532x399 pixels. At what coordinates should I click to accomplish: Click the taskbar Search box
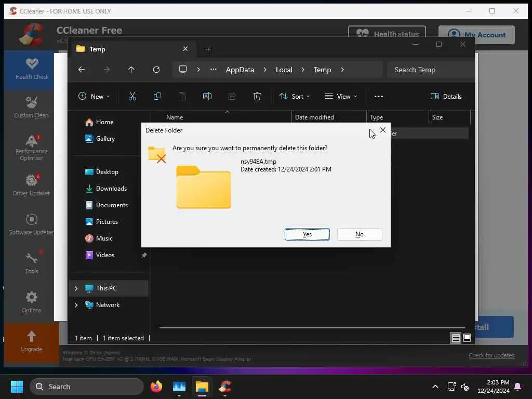87,387
